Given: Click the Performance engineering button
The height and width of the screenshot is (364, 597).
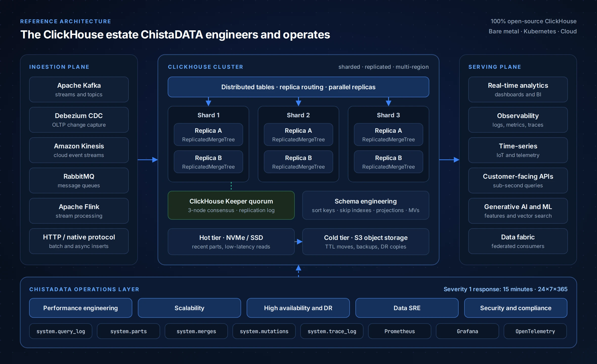Looking at the screenshot, I should tap(81, 308).
